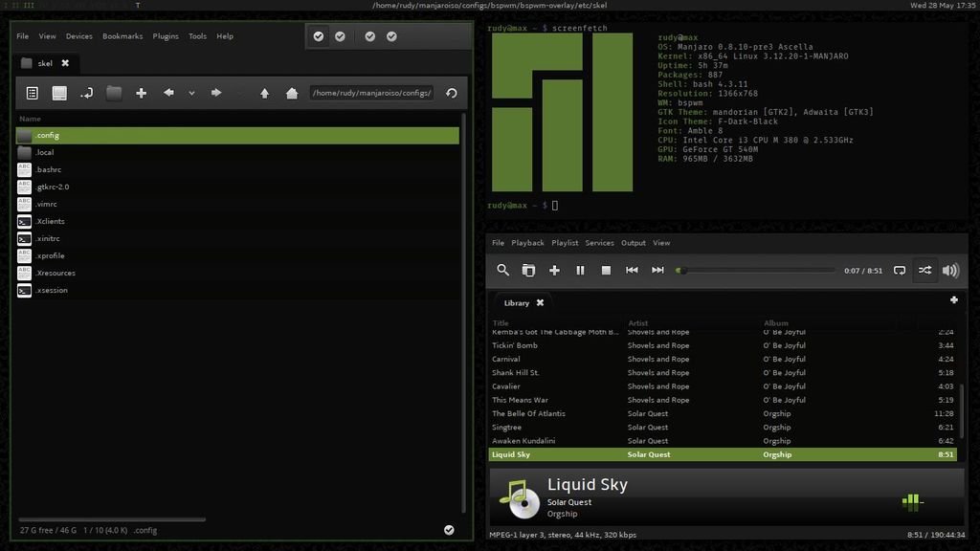The width and height of the screenshot is (980, 551).
Task: Go to the previous track
Action: click(x=632, y=271)
